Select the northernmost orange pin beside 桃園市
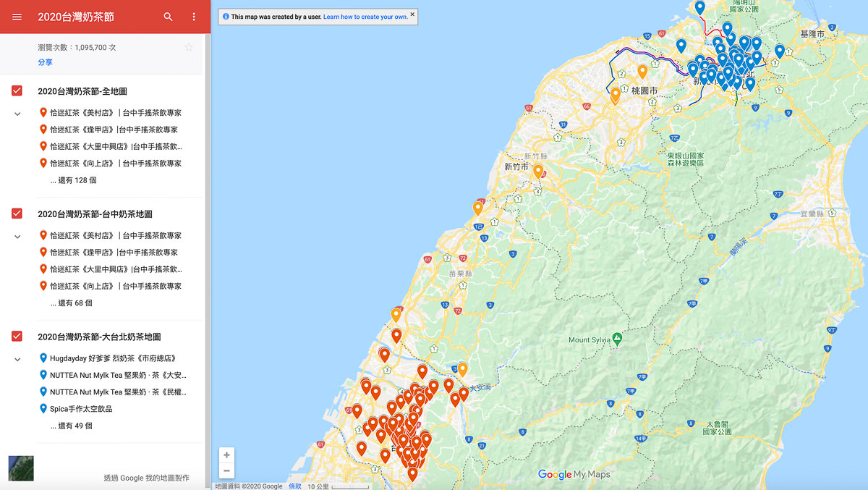868x490 pixels. (642, 71)
